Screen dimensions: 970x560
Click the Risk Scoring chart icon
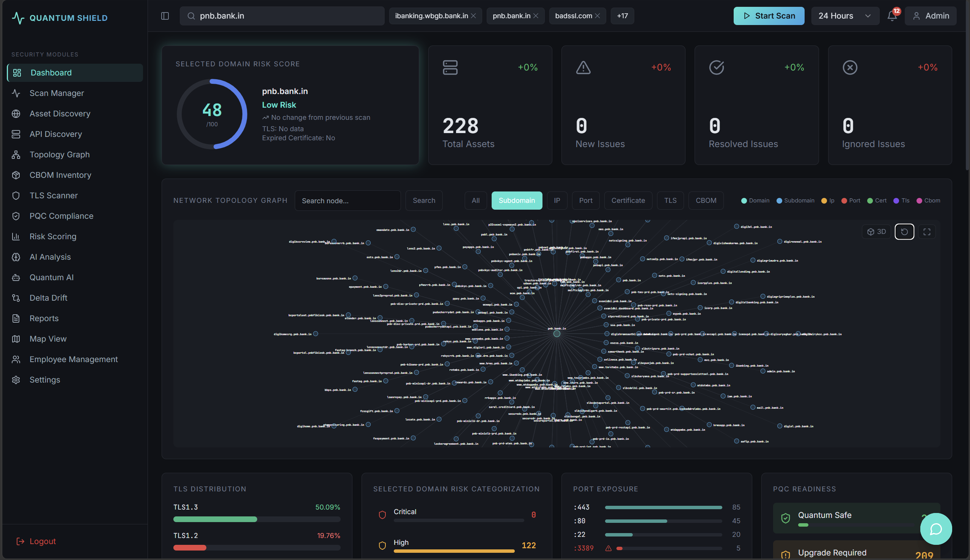[x=16, y=236]
